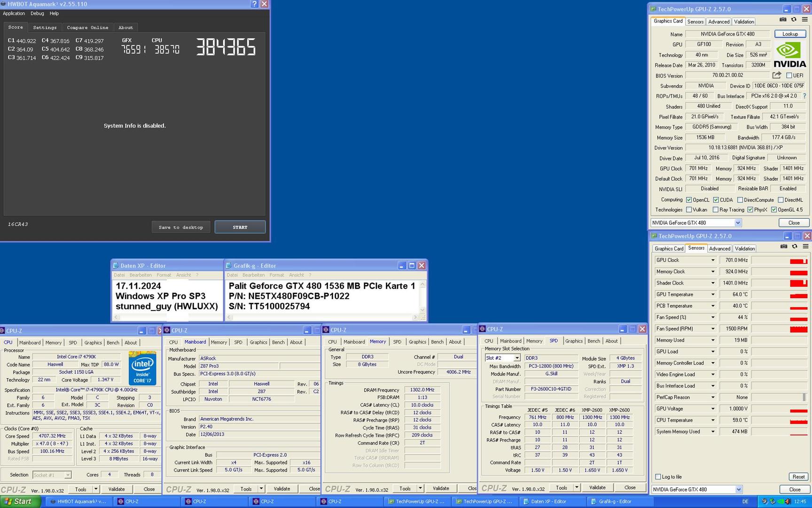The height and width of the screenshot is (508, 812).
Task: Toggle the DirectML checkbox
Action: tap(781, 200)
